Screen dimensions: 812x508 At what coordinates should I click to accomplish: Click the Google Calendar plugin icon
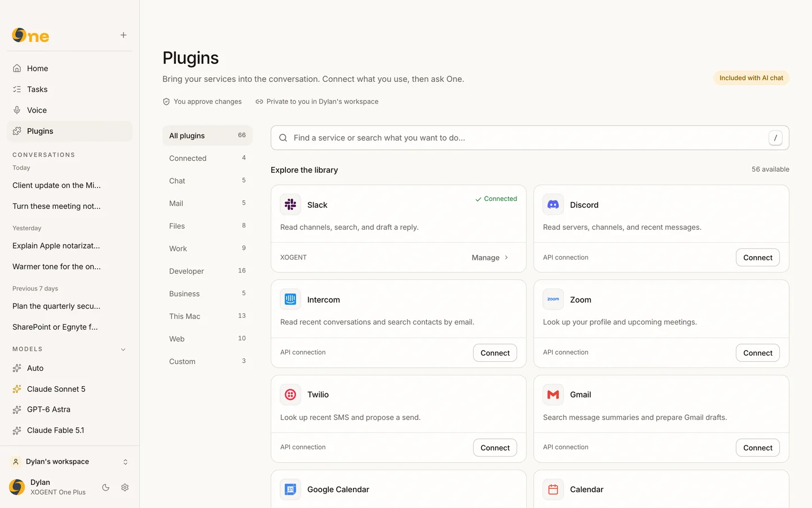click(290, 489)
